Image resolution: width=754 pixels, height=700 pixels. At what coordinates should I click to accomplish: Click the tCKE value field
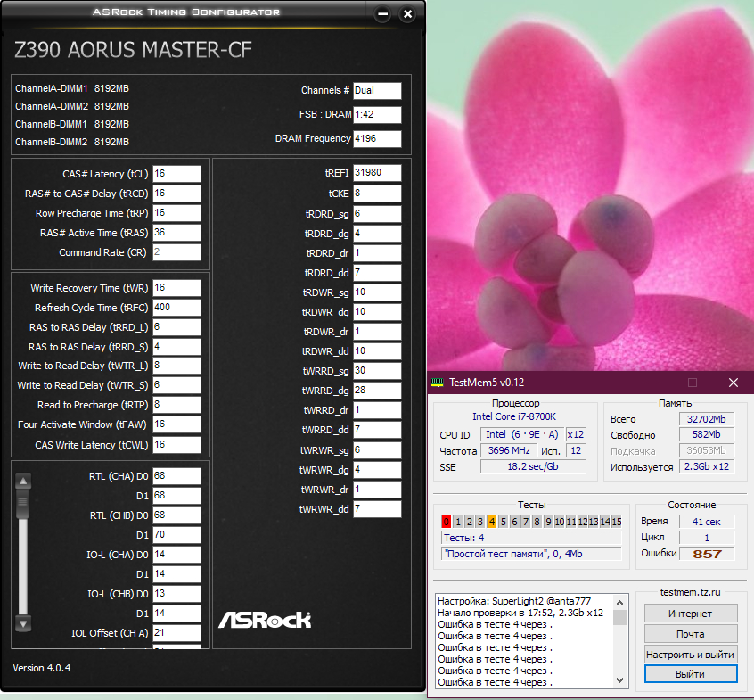click(377, 194)
